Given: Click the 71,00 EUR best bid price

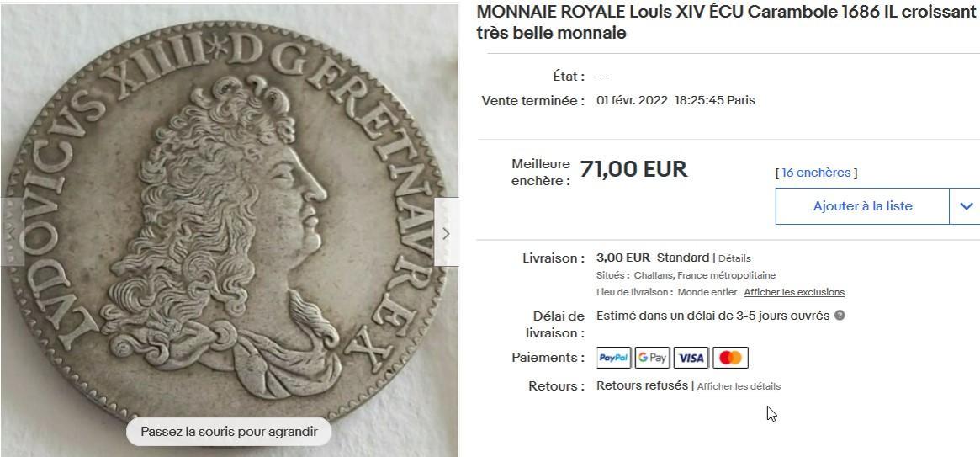Looking at the screenshot, I should coord(633,169).
